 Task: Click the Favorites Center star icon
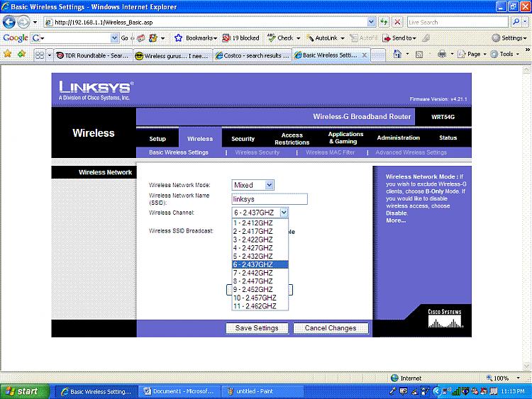click(x=8, y=54)
